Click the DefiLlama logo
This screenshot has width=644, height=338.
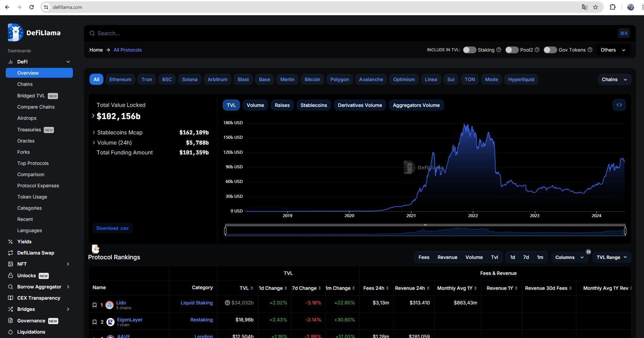tap(34, 33)
